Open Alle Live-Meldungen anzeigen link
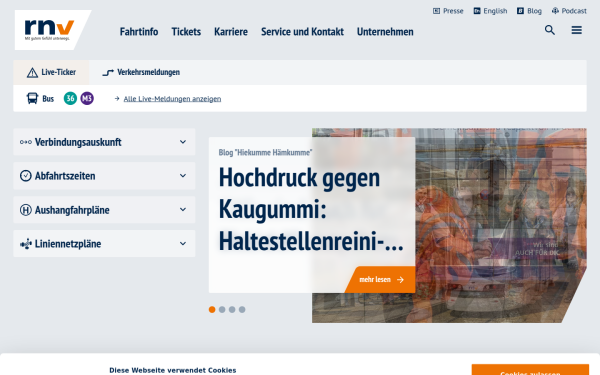600x375 pixels. tap(172, 99)
